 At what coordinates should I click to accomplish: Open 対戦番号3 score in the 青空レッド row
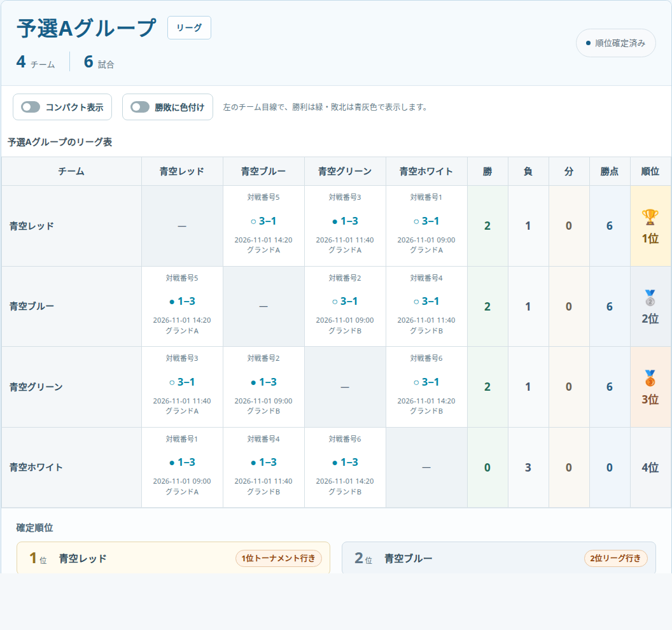(345, 221)
